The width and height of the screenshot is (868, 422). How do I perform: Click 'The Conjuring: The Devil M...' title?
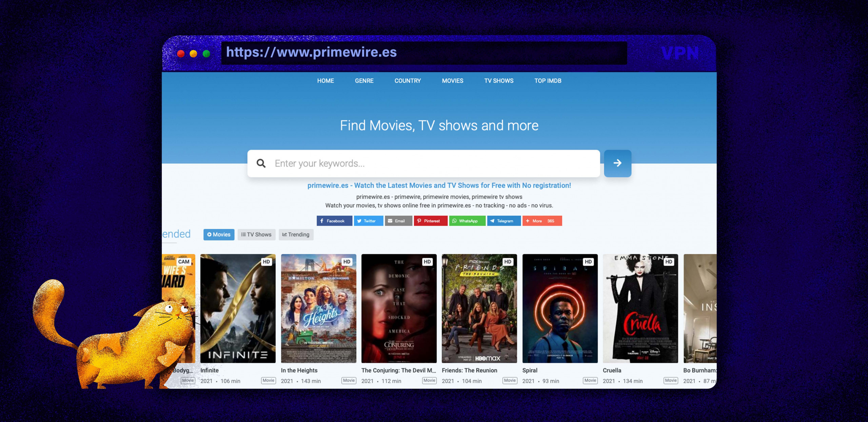(398, 370)
